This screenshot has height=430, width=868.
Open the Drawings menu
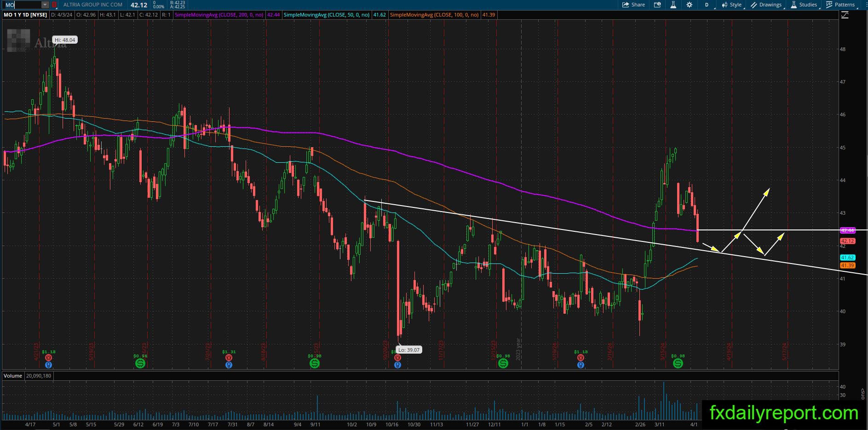click(766, 5)
